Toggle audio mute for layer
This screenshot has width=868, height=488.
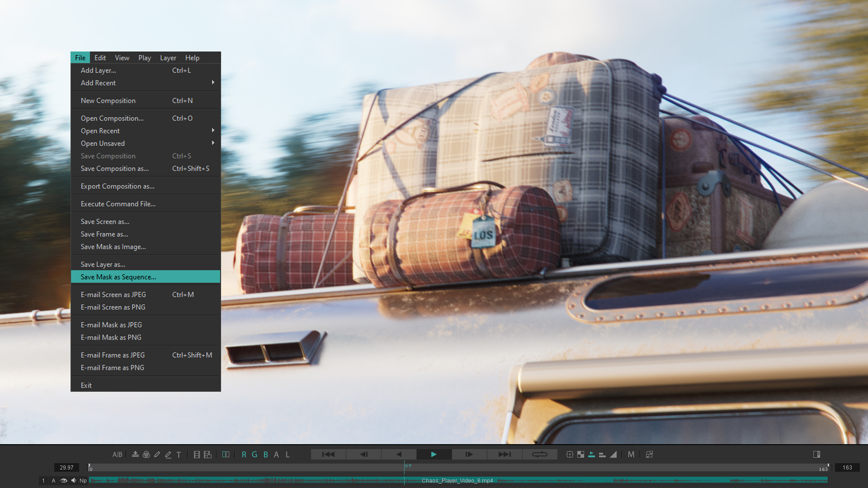(x=71, y=480)
